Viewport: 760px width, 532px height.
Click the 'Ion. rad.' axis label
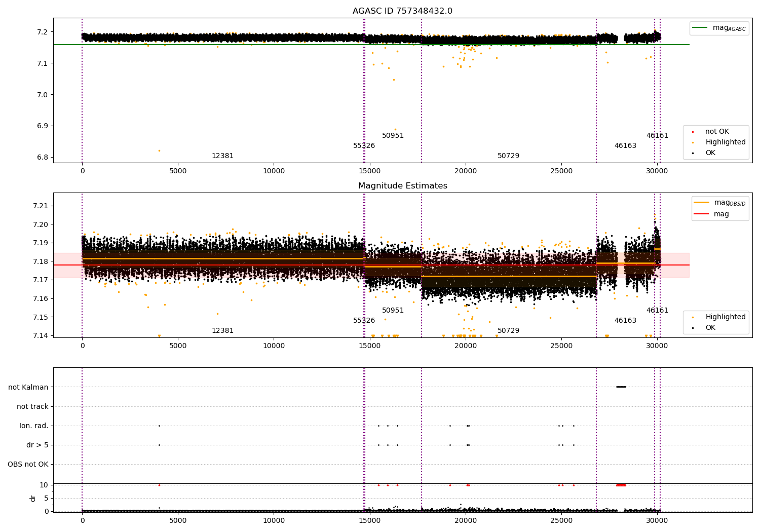[x=34, y=426]
